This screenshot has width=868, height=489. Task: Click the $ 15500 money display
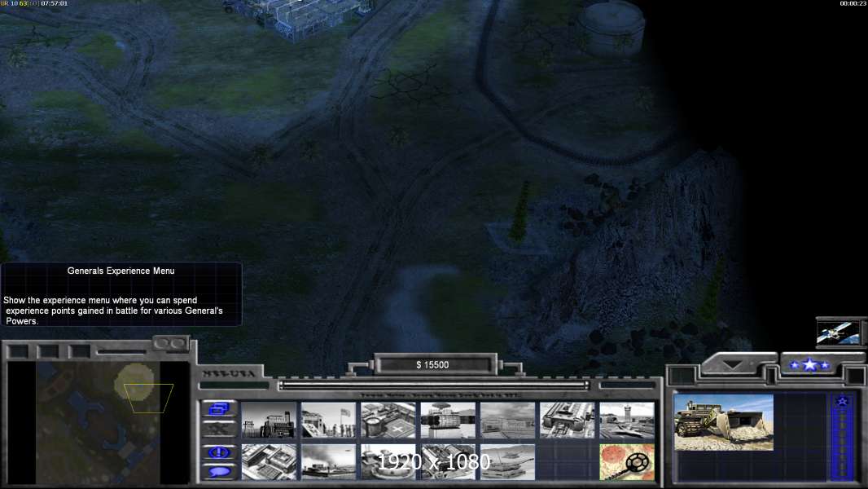[x=432, y=364]
